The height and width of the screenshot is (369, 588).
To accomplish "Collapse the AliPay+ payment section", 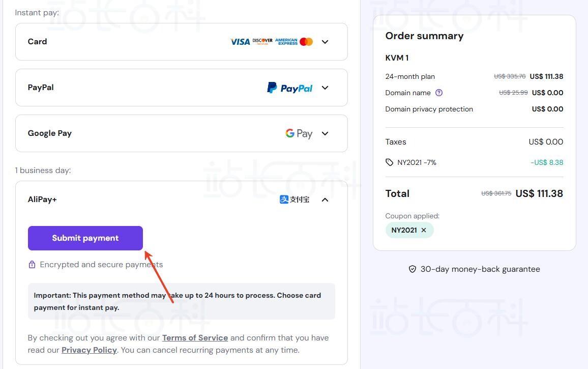I will [326, 200].
